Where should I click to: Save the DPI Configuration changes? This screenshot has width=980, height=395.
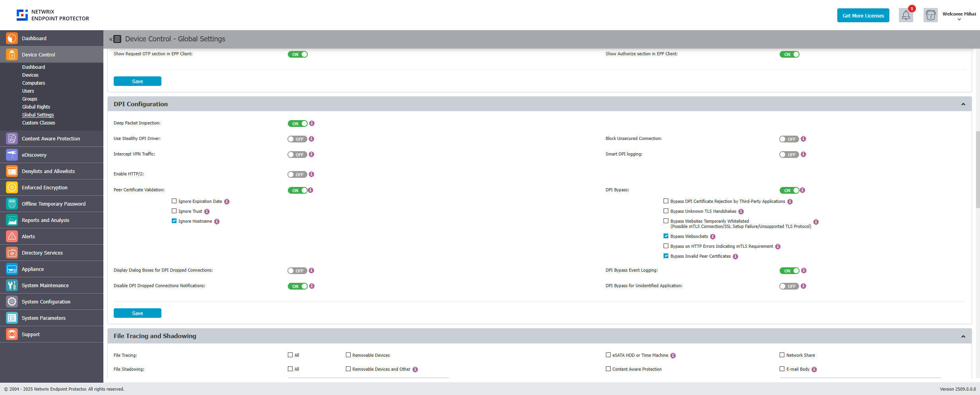[x=137, y=313]
